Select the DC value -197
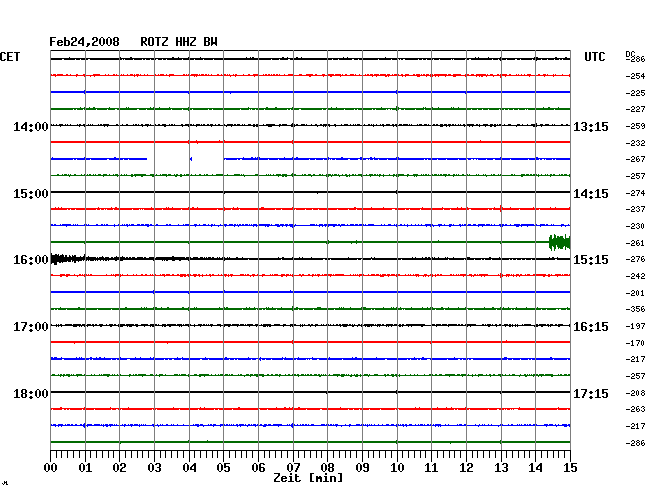 point(635,326)
